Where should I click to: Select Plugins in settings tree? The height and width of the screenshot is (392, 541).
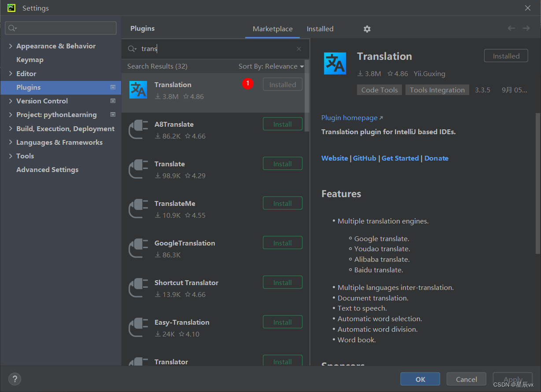(61, 87)
